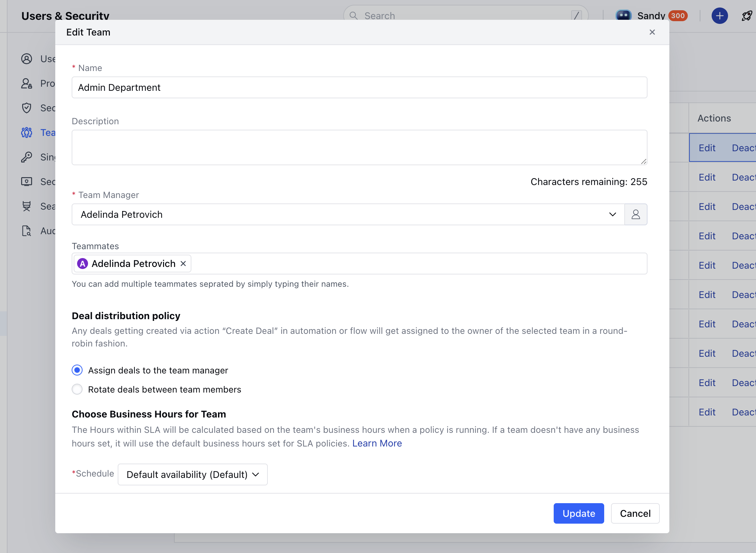The height and width of the screenshot is (553, 756).
Task: Focus the top Search box
Action: pyautogui.click(x=465, y=16)
